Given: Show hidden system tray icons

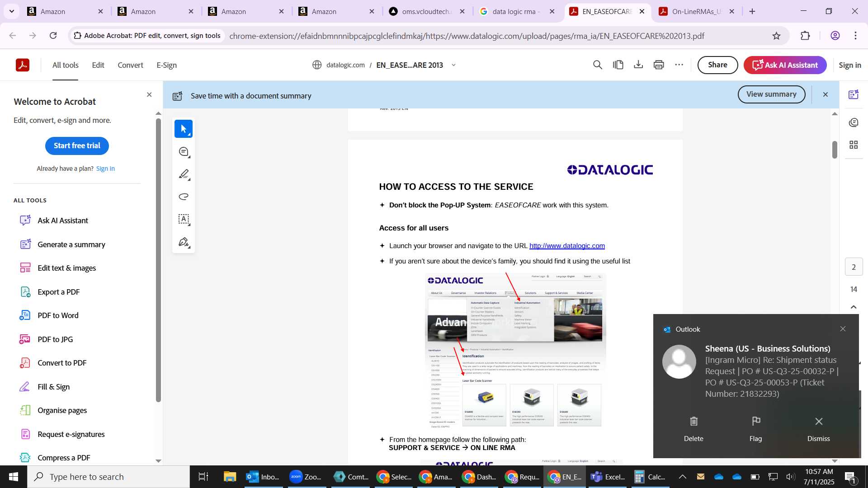Looking at the screenshot, I should [x=683, y=477].
